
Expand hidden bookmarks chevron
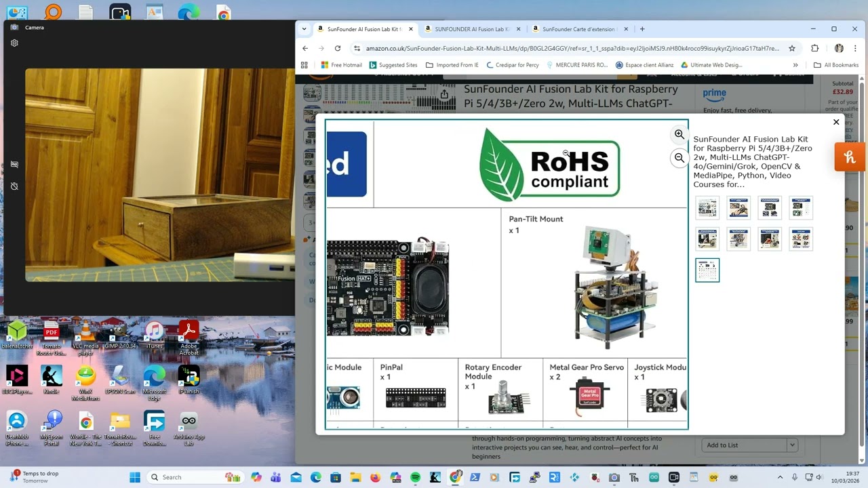[795, 65]
